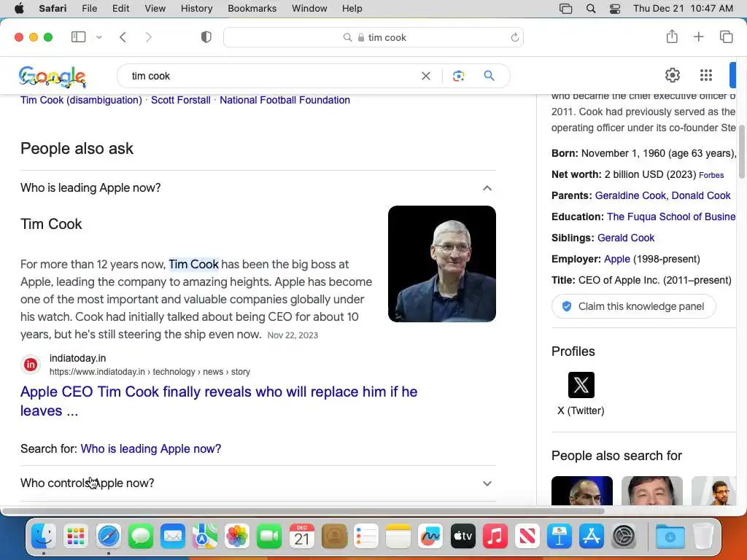Screen dimensions: 747x560
Task: Show the tab overview
Action: pyautogui.click(x=726, y=36)
